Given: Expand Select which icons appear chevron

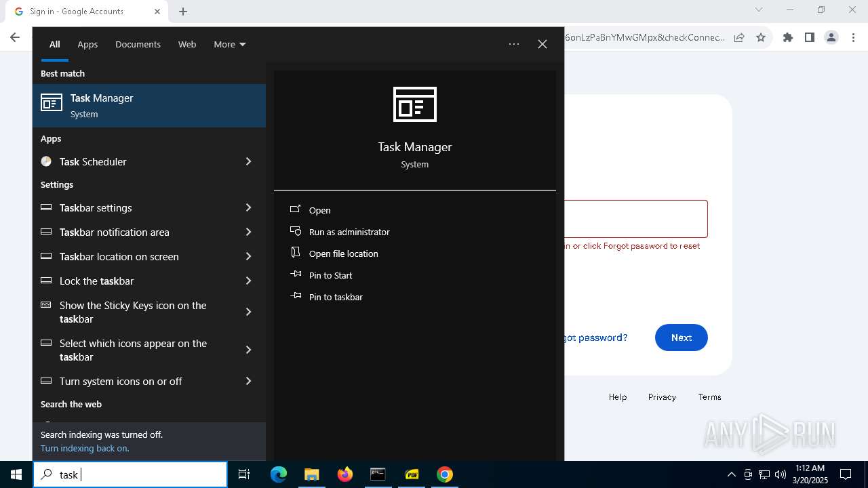Looking at the screenshot, I should coord(248,350).
